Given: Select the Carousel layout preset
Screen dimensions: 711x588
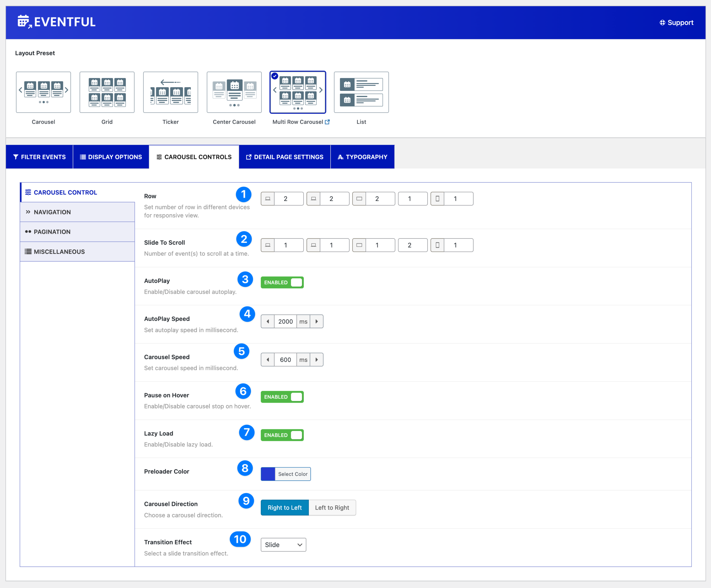Looking at the screenshot, I should coord(43,92).
